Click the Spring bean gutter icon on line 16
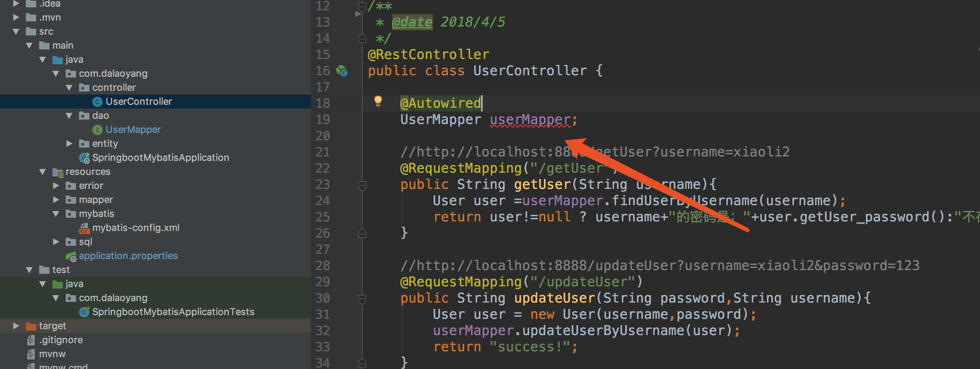980x369 pixels. (x=342, y=71)
